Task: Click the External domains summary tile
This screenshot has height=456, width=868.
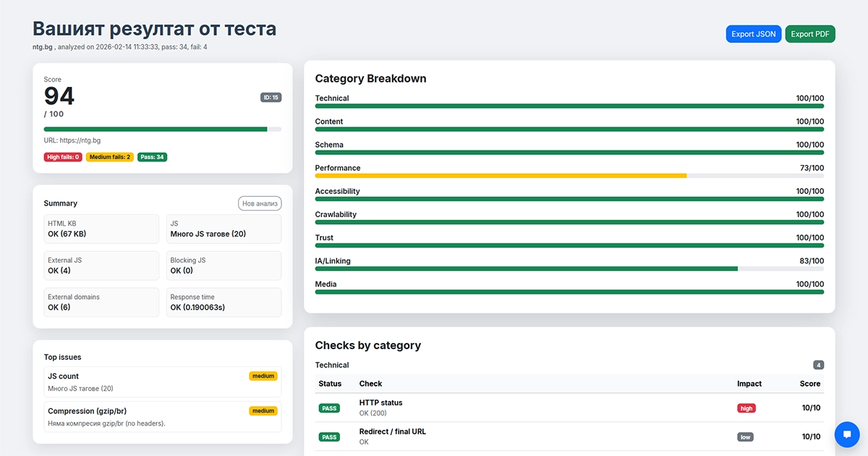Action: tap(101, 303)
